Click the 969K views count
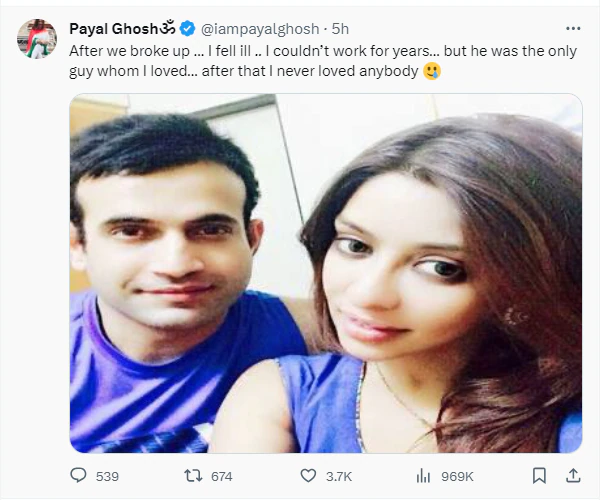 click(457, 477)
